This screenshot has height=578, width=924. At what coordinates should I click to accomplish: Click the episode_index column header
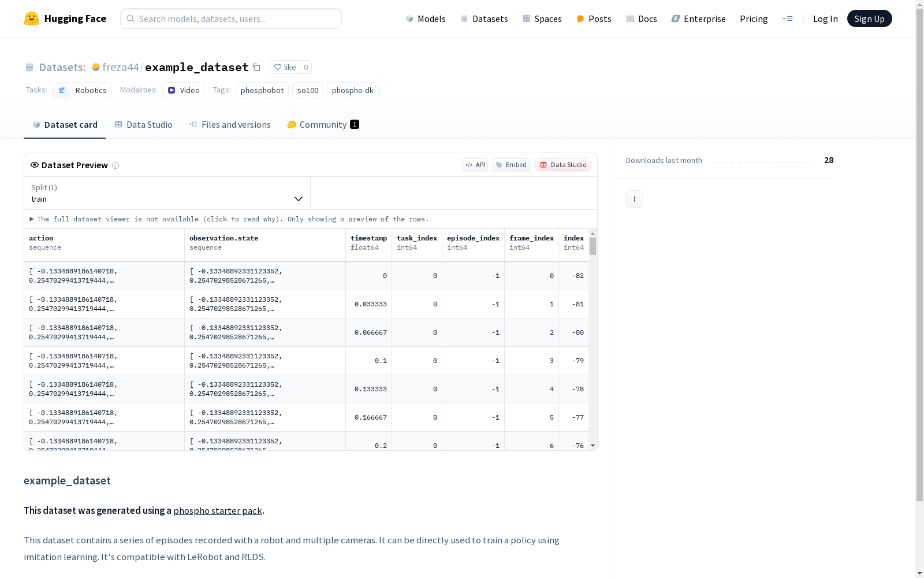(x=474, y=245)
